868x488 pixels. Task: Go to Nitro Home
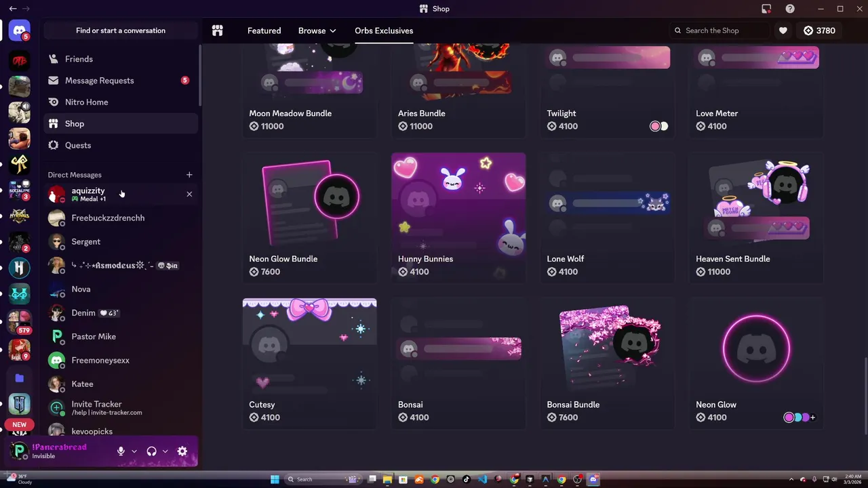point(121,102)
